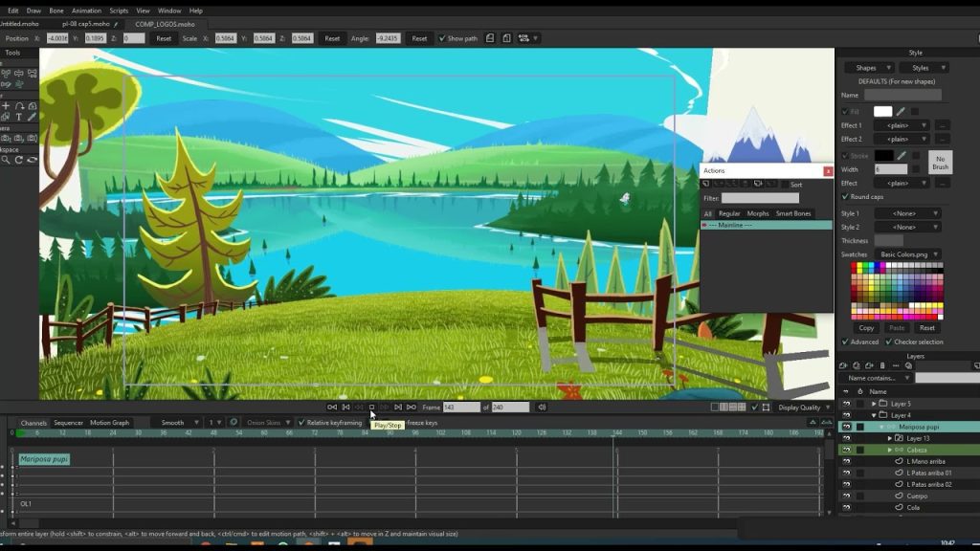This screenshot has width=980, height=551.
Task: Click the flip layer horizontally icon
Action: [x=490, y=38]
